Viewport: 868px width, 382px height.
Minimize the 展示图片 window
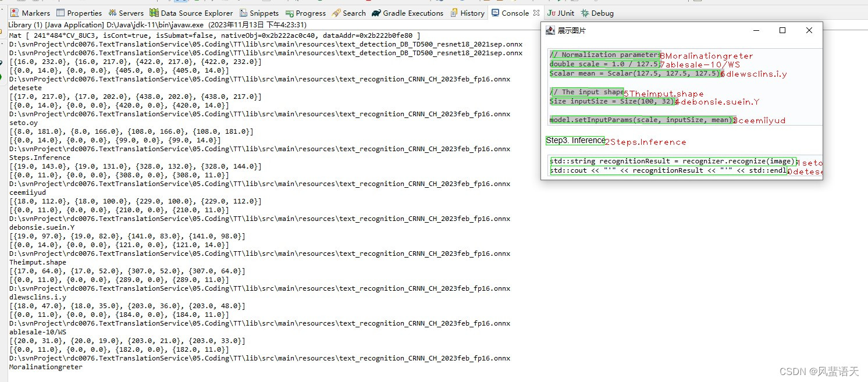tap(756, 30)
